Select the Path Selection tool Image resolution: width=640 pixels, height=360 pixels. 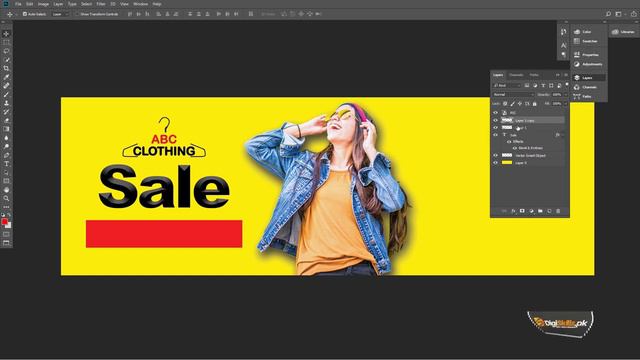(x=6, y=172)
